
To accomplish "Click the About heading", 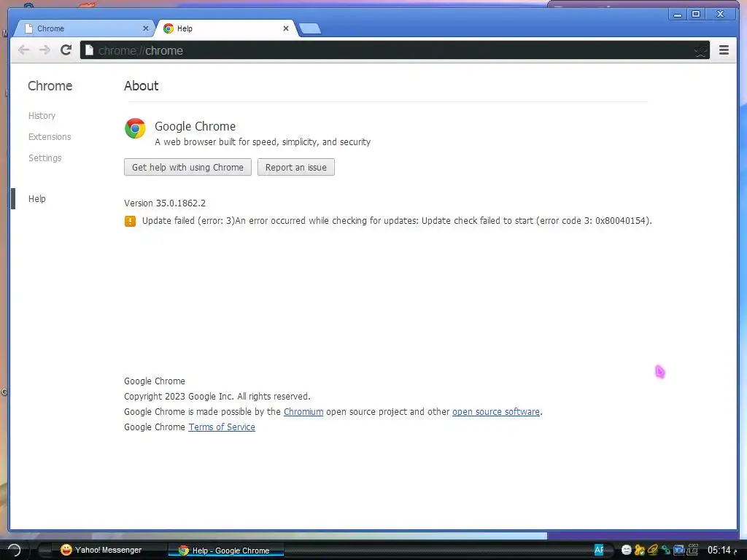I will (141, 86).
